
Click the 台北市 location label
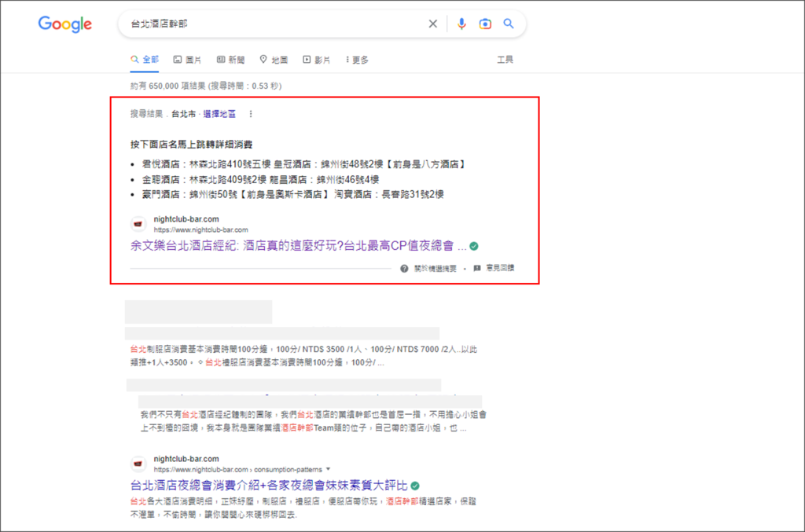[x=183, y=114]
